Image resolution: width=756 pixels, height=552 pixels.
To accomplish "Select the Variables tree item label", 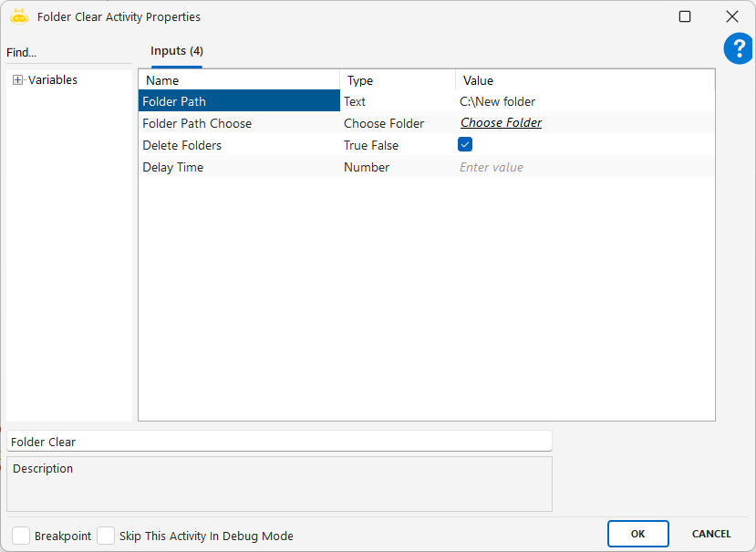I will (53, 80).
